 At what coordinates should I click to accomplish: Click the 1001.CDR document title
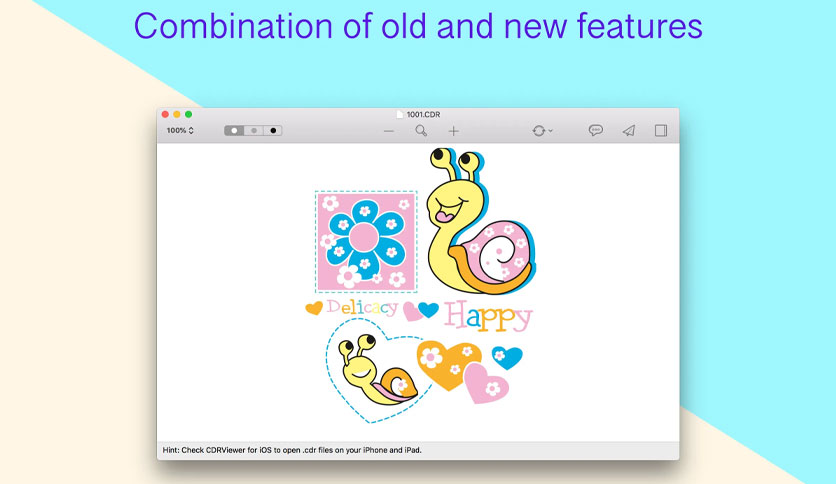point(423,114)
